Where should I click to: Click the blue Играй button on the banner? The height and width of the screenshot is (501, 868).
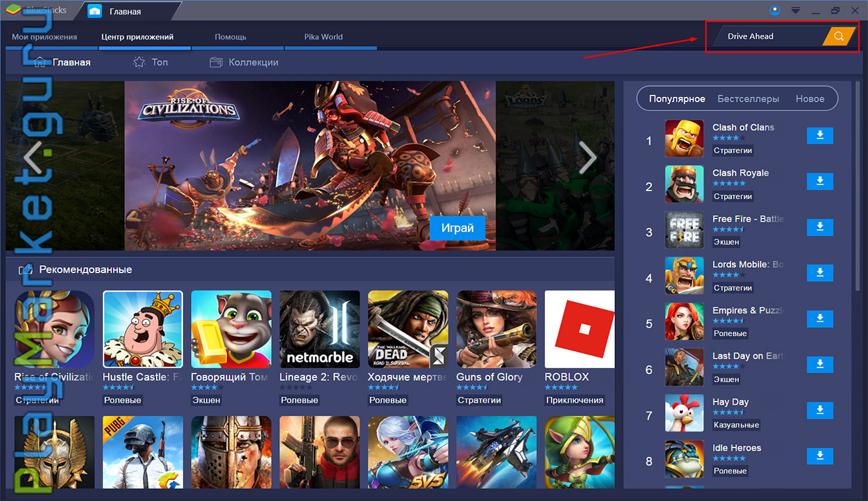pos(457,228)
